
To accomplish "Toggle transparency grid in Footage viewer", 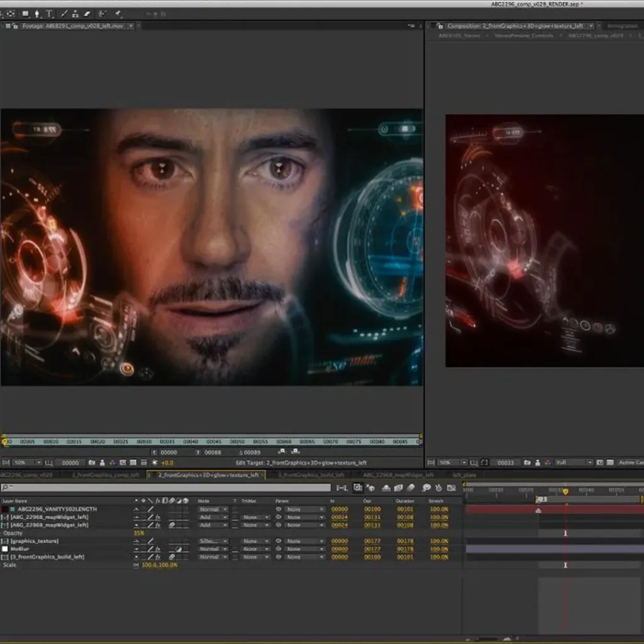I will pos(133,462).
